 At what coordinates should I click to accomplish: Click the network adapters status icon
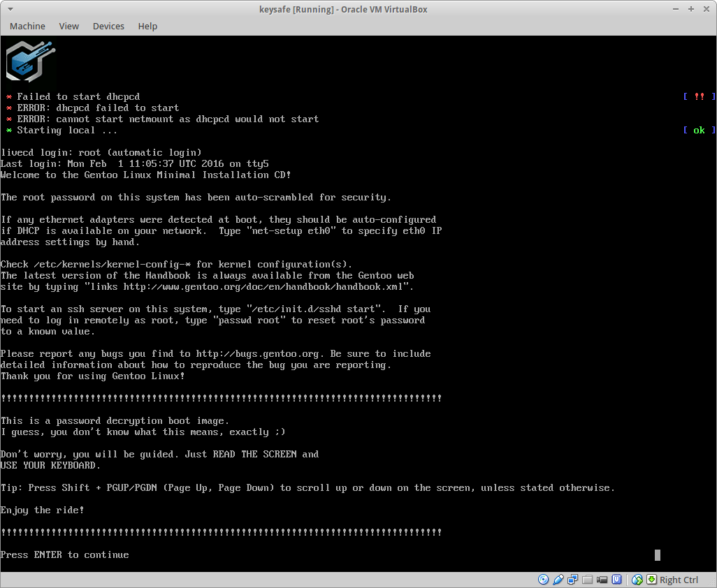coord(572,580)
